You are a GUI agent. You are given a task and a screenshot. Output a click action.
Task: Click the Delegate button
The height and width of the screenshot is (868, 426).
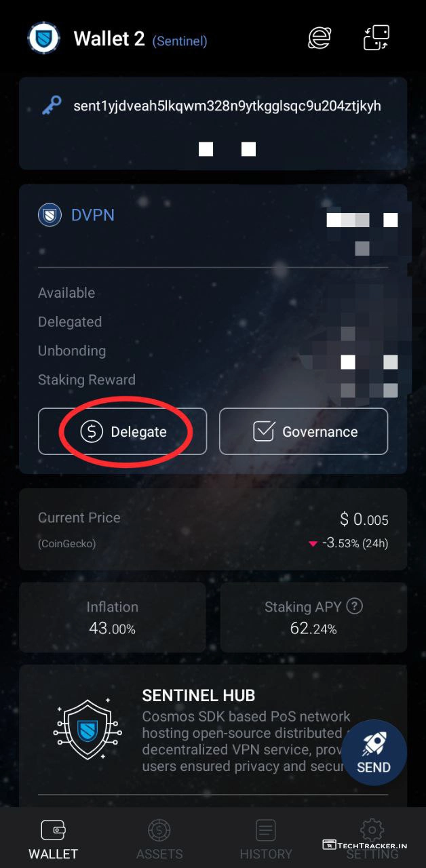(x=123, y=431)
